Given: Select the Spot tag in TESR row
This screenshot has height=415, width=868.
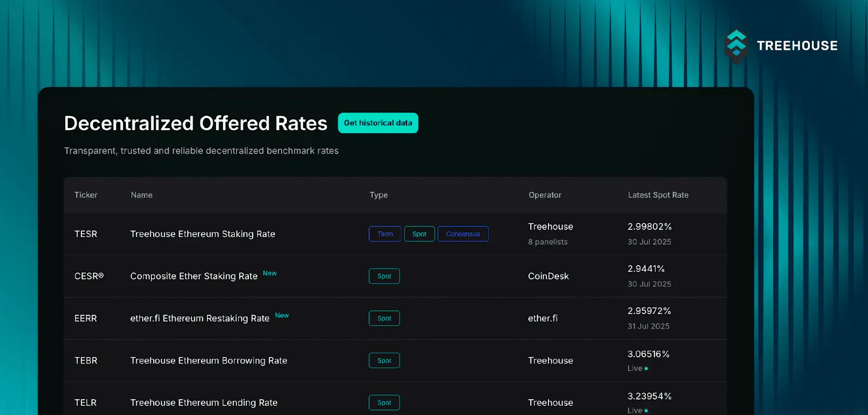Looking at the screenshot, I should coord(419,234).
